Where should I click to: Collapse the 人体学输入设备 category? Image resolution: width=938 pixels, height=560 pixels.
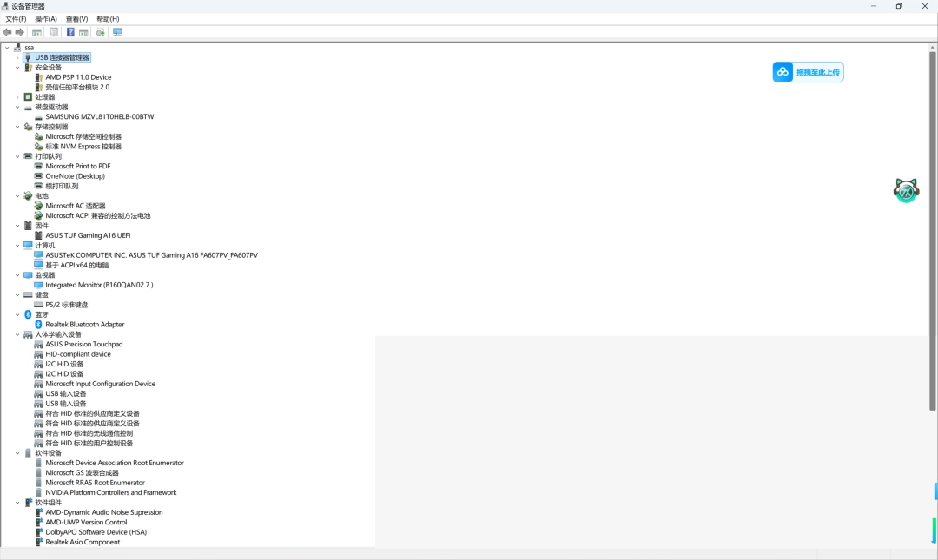coord(17,334)
